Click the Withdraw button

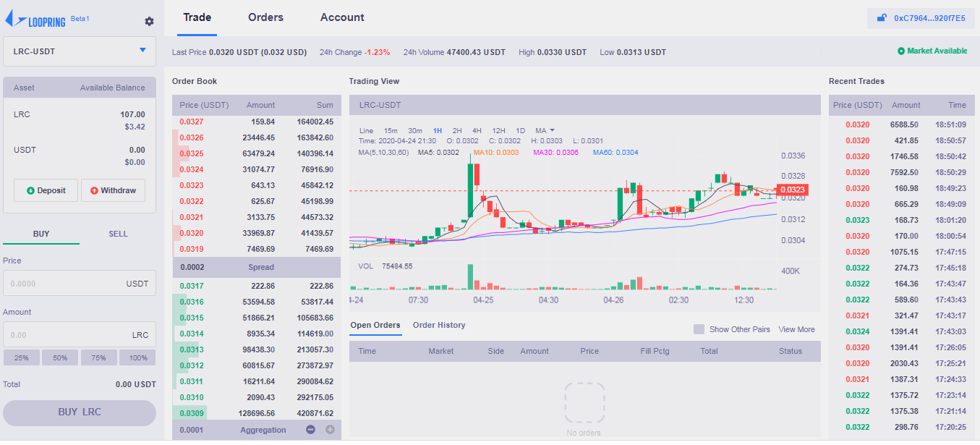(x=113, y=191)
